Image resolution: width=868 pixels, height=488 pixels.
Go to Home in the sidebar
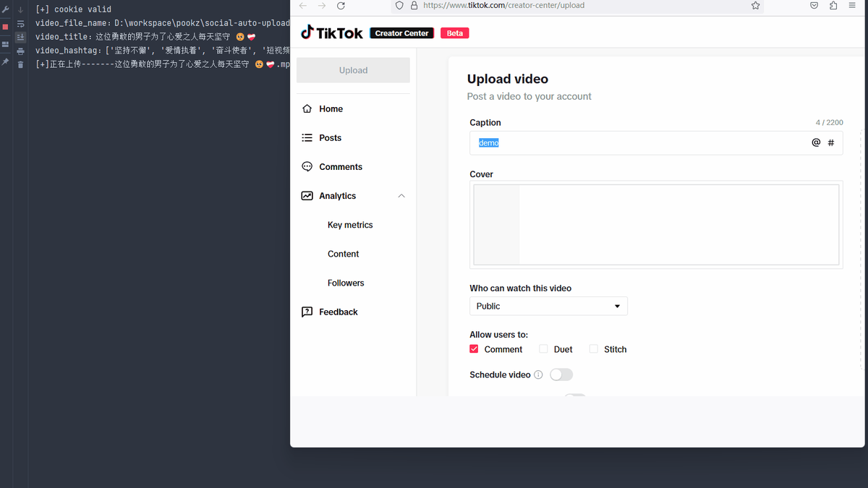[331, 108]
